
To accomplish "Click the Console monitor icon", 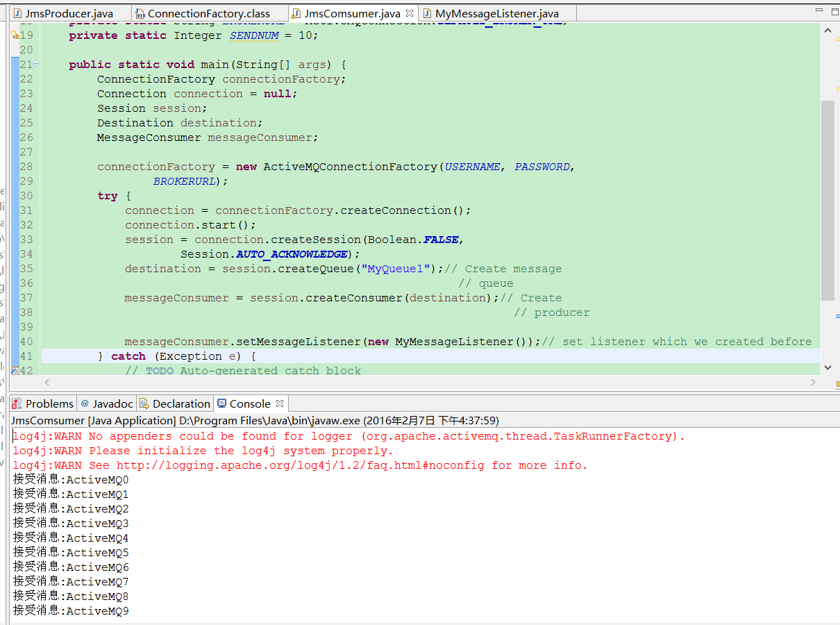I will pyautogui.click(x=221, y=403).
